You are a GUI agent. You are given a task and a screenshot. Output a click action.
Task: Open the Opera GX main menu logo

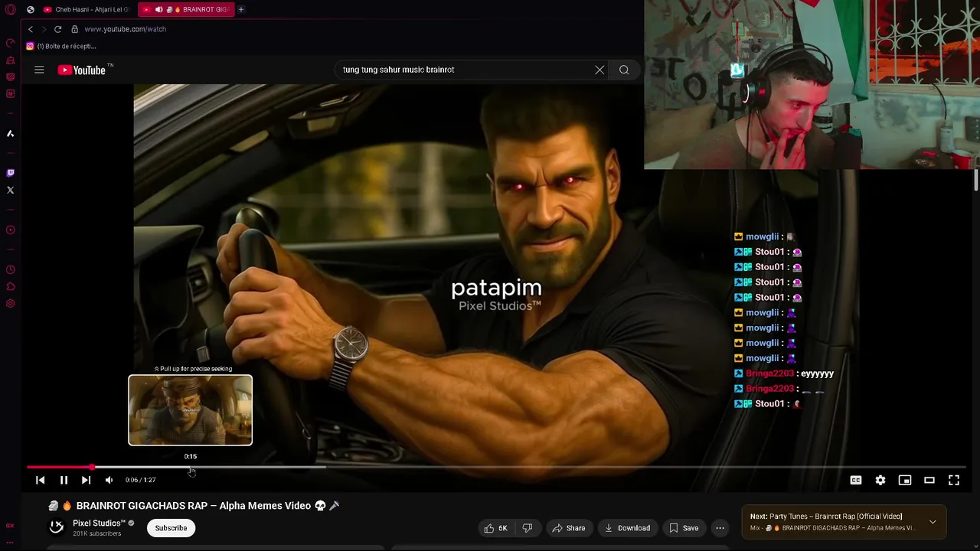(x=11, y=9)
